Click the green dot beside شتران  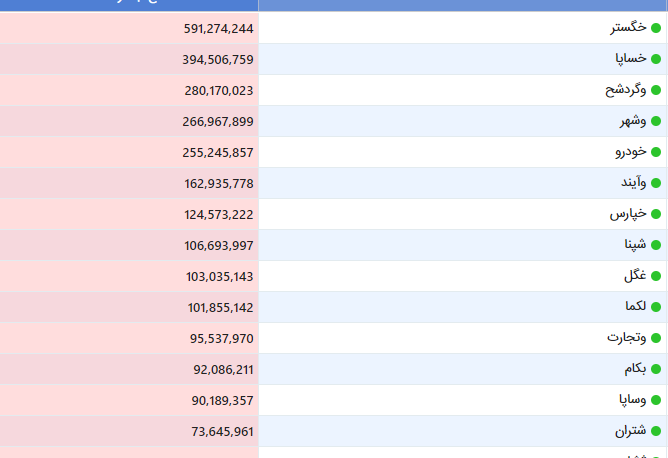pyautogui.click(x=656, y=432)
